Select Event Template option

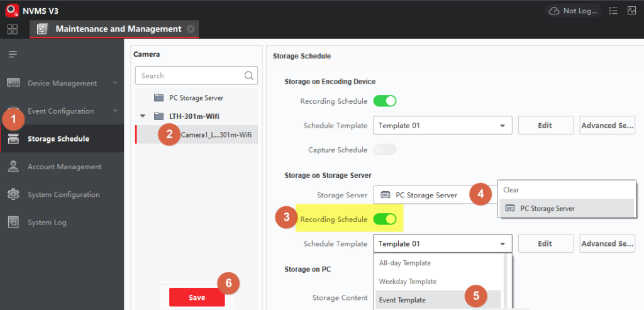(438, 300)
